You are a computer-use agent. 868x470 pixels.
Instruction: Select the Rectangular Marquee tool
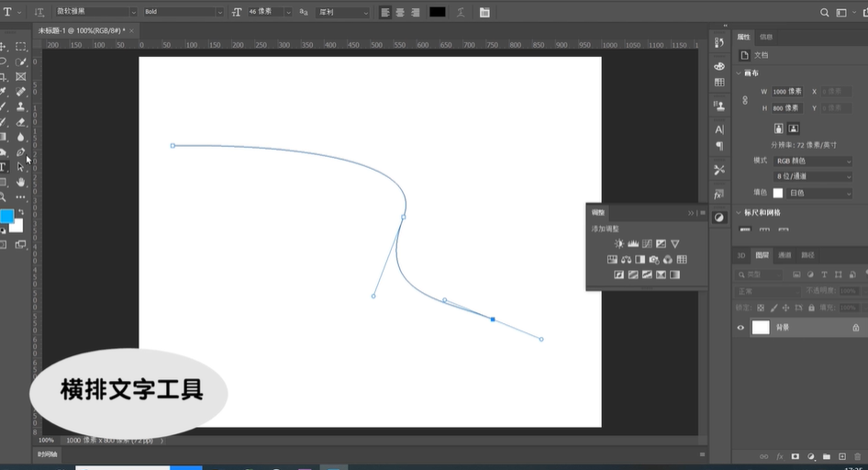21,47
